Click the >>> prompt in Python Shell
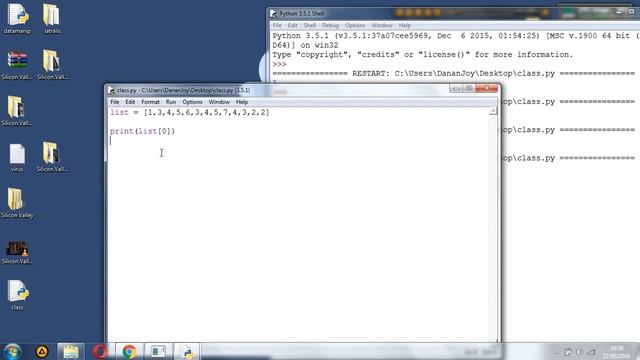This screenshot has height=360, width=640. 280,64
